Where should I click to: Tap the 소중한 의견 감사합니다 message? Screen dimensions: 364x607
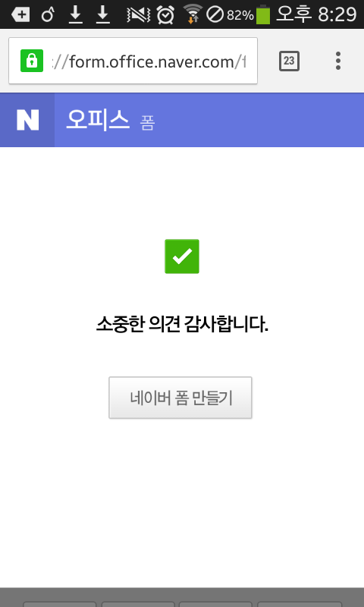(182, 325)
